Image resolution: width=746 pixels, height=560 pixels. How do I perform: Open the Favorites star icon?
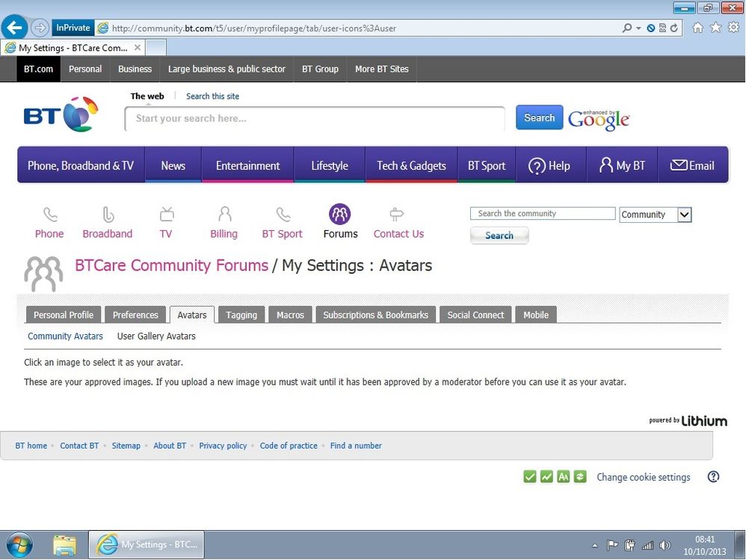point(715,28)
